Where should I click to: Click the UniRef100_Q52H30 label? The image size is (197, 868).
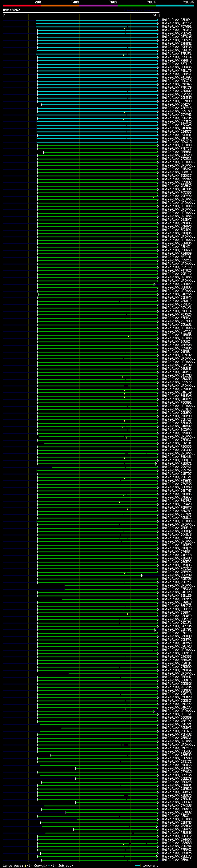pos(176,826)
